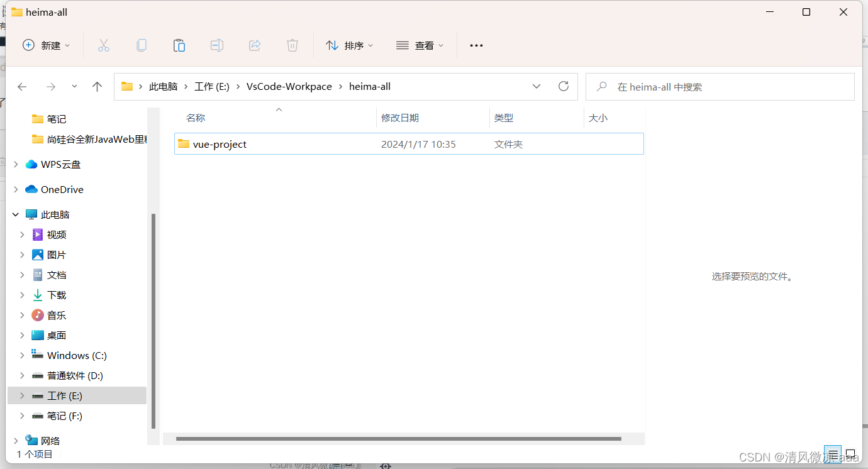Click the 视频 videos icon
Image resolution: width=868 pixels, height=469 pixels.
[38, 234]
